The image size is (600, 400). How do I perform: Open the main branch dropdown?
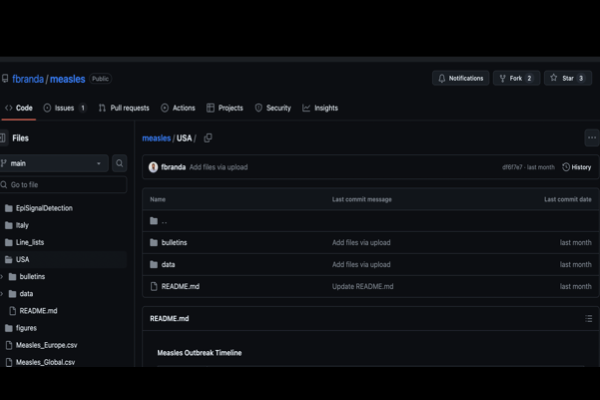pos(54,163)
